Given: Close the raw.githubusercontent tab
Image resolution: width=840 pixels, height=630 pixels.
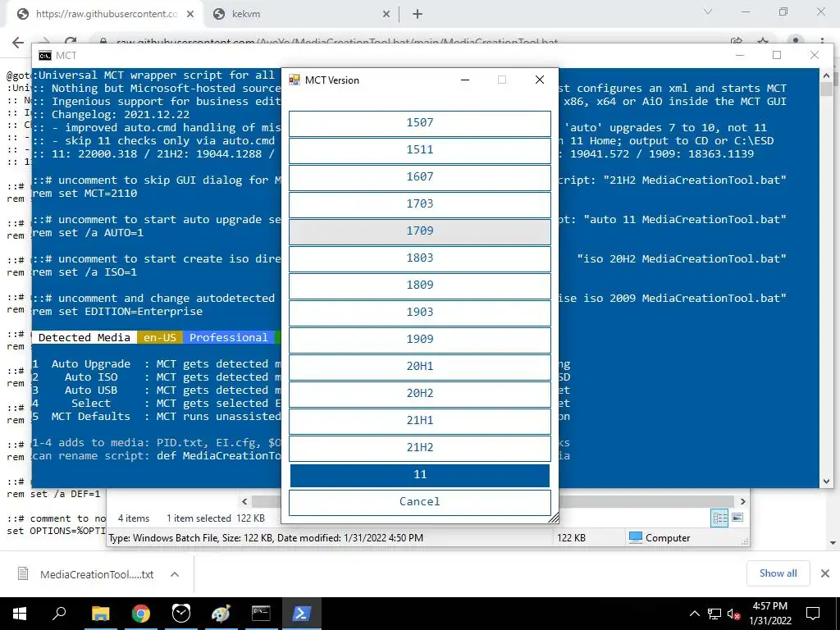Looking at the screenshot, I should [x=190, y=15].
